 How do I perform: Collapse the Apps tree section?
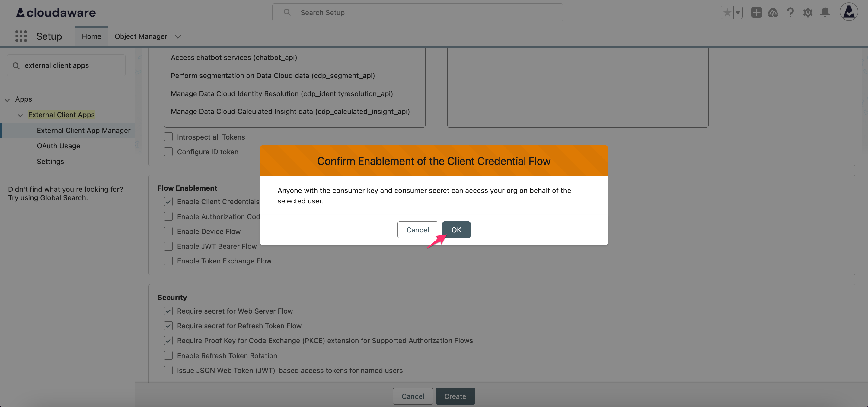point(7,100)
